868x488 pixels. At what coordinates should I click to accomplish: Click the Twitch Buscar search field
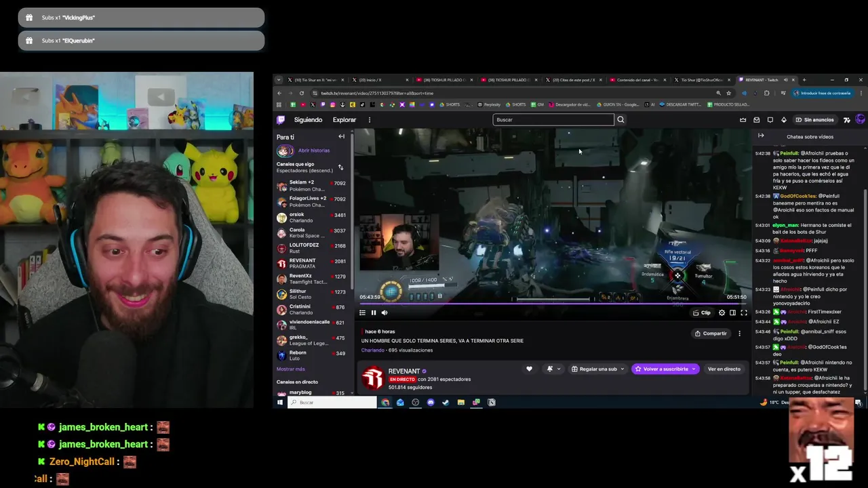click(x=553, y=120)
